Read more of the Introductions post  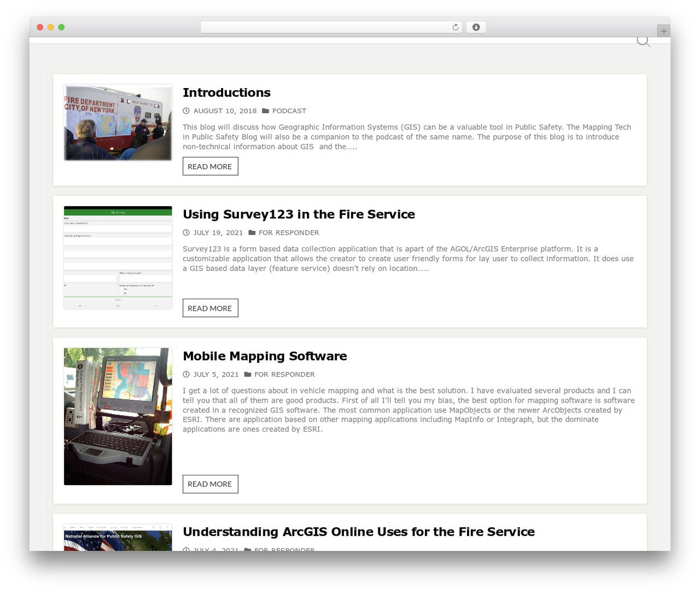pyautogui.click(x=210, y=166)
